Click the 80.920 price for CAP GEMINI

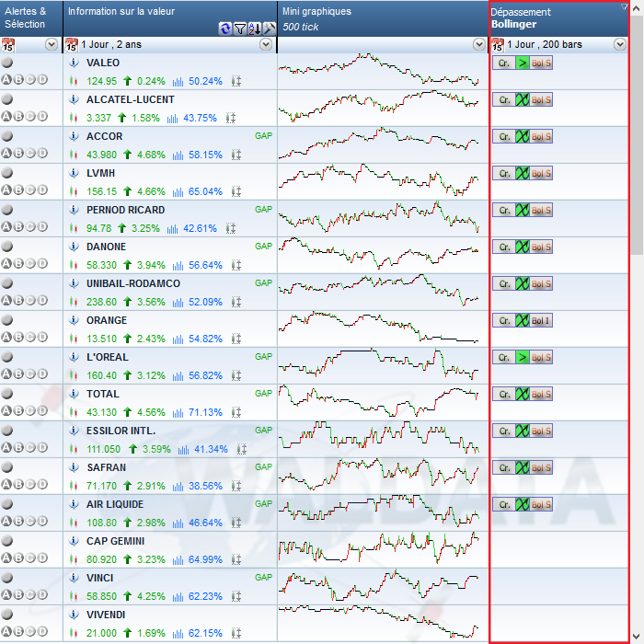101,559
